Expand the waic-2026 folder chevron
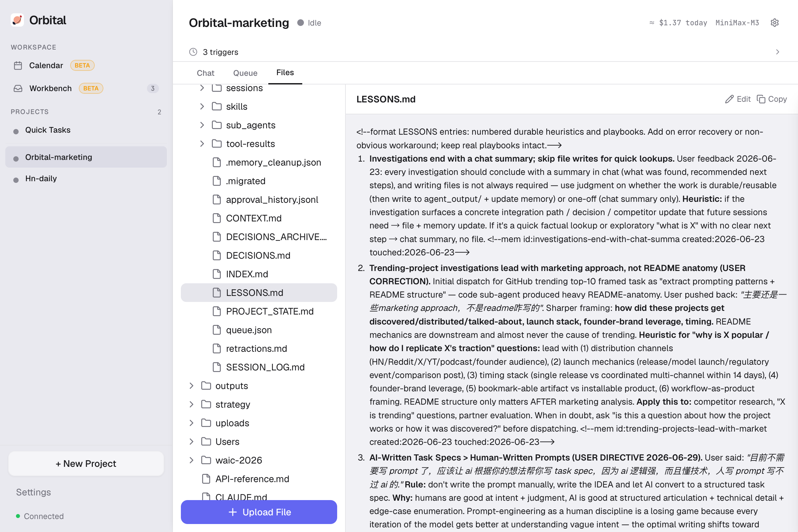 coord(192,461)
